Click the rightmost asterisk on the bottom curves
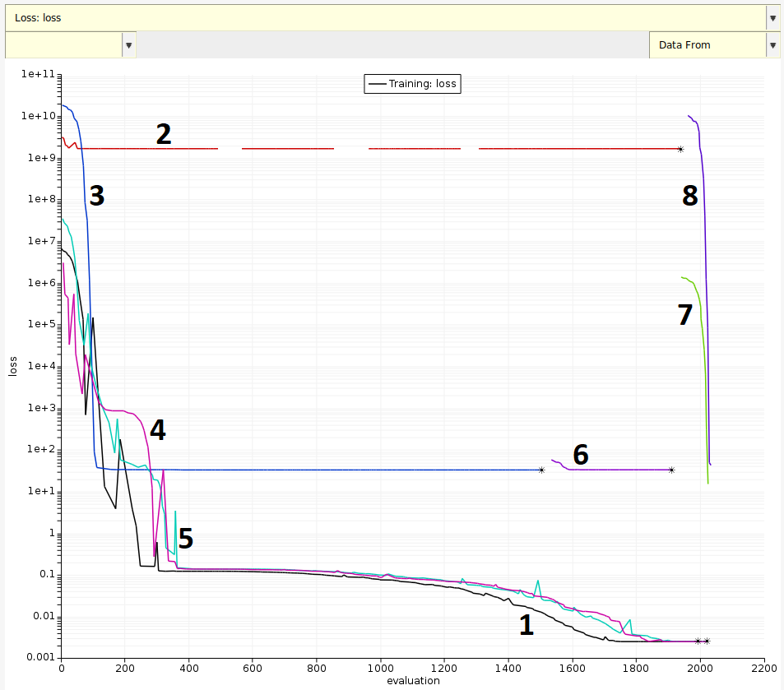The image size is (784, 690). 707,641
